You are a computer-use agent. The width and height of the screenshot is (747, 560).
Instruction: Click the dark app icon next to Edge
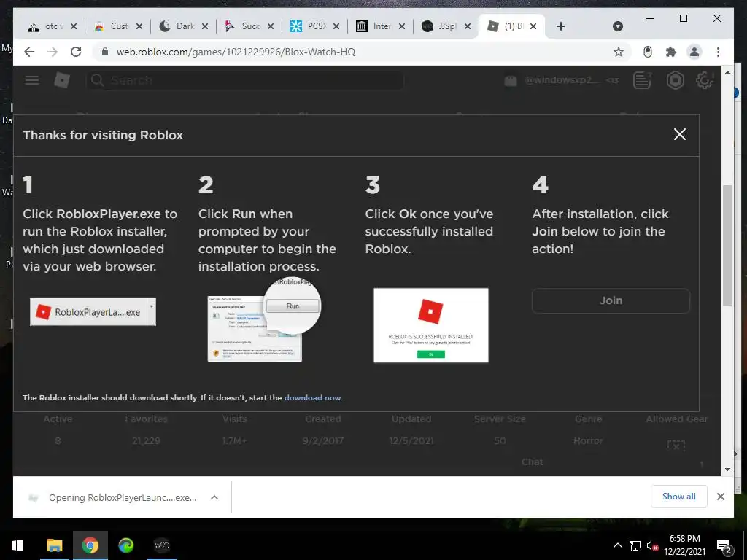click(x=162, y=545)
